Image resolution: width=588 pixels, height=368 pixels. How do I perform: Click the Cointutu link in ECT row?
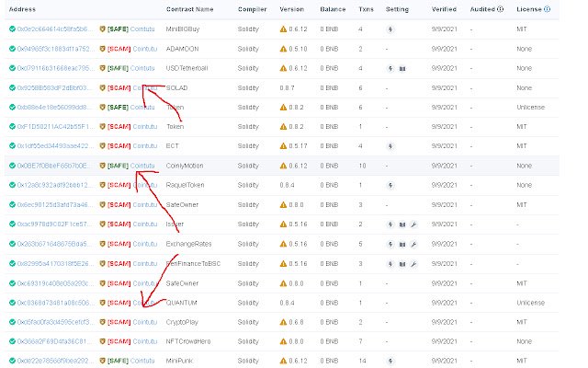click(x=145, y=145)
